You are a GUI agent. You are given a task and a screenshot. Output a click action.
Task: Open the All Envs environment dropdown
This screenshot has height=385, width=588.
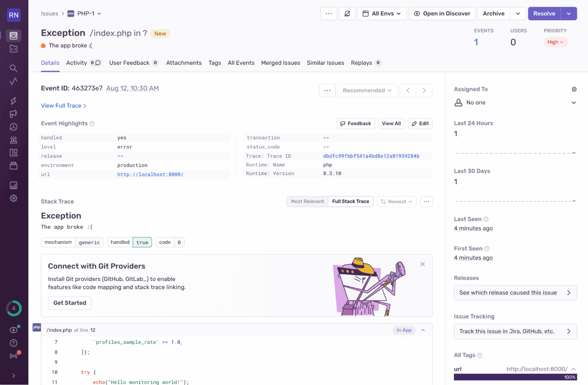(382, 13)
